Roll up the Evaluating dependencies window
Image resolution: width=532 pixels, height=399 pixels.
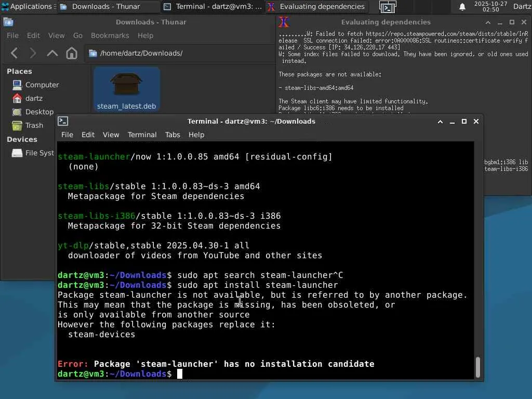488,22
